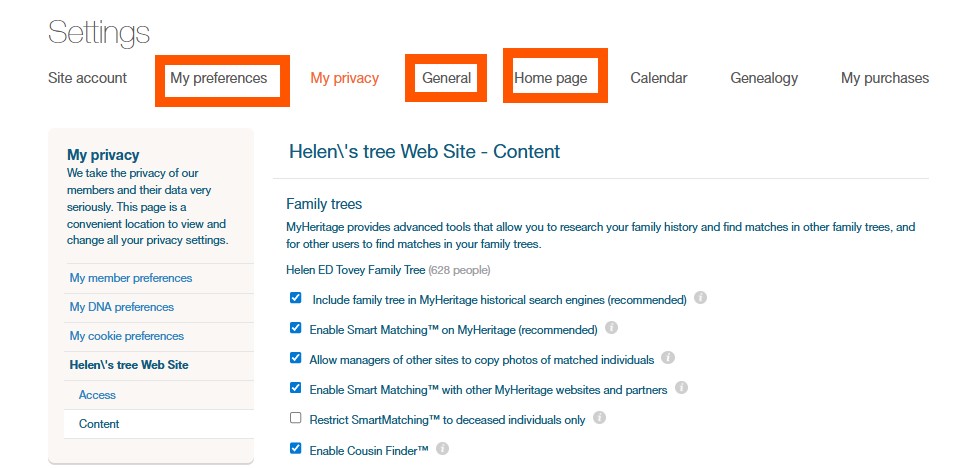The image size is (972, 468).
Task: Expand Helen's tree Web Site sidebar section
Action: 128,365
